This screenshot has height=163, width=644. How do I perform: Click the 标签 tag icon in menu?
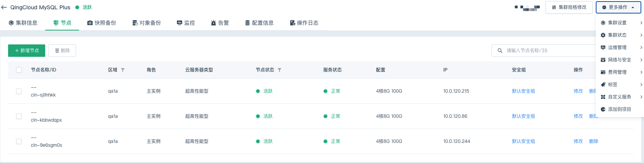603,85
